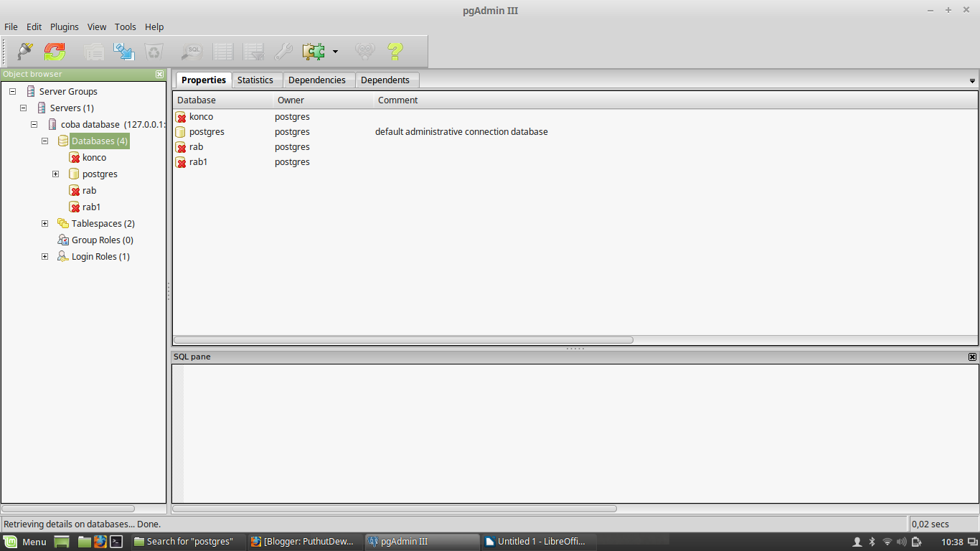Collapse the Server Groups tree node
The height and width of the screenshot is (551, 980).
[x=12, y=92]
